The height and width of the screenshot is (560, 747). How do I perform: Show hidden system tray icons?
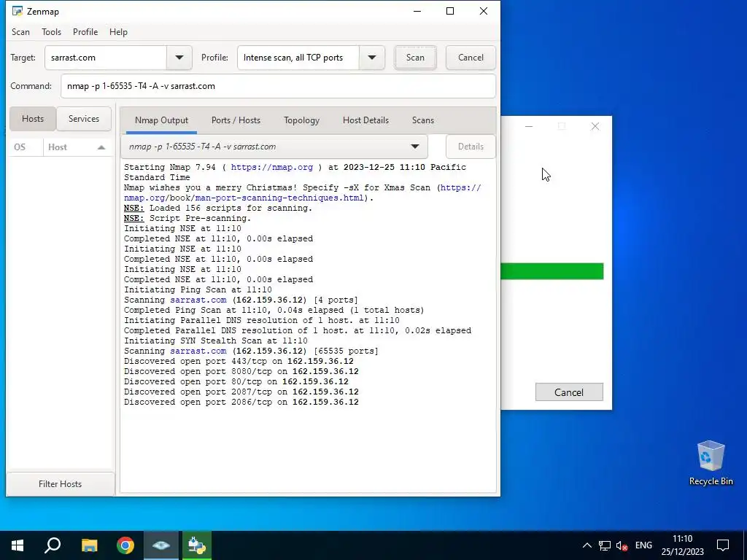[587, 545]
